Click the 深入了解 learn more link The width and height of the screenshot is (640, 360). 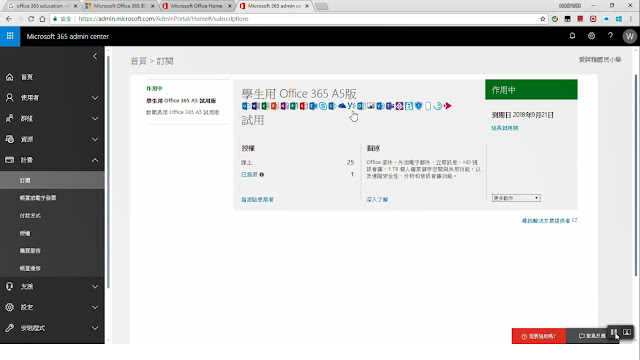pos(377,200)
